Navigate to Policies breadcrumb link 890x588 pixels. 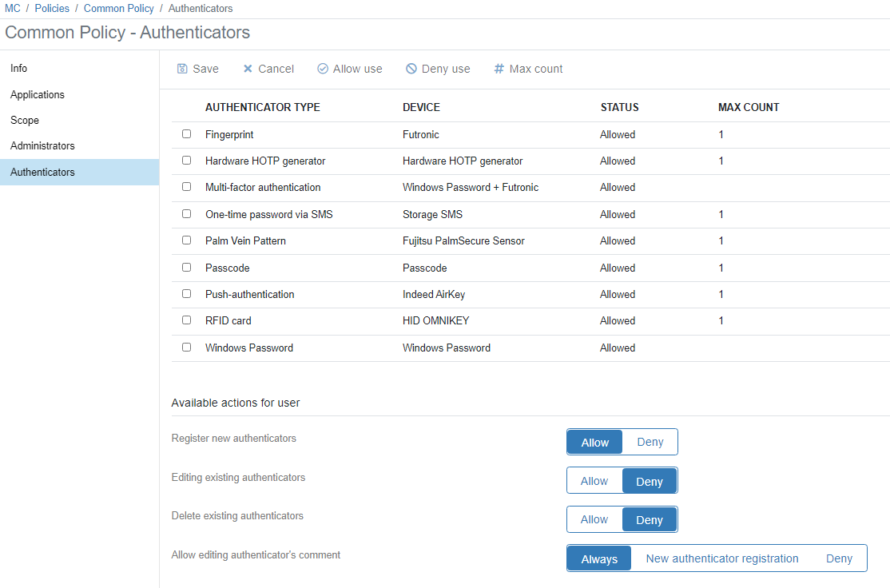point(52,8)
